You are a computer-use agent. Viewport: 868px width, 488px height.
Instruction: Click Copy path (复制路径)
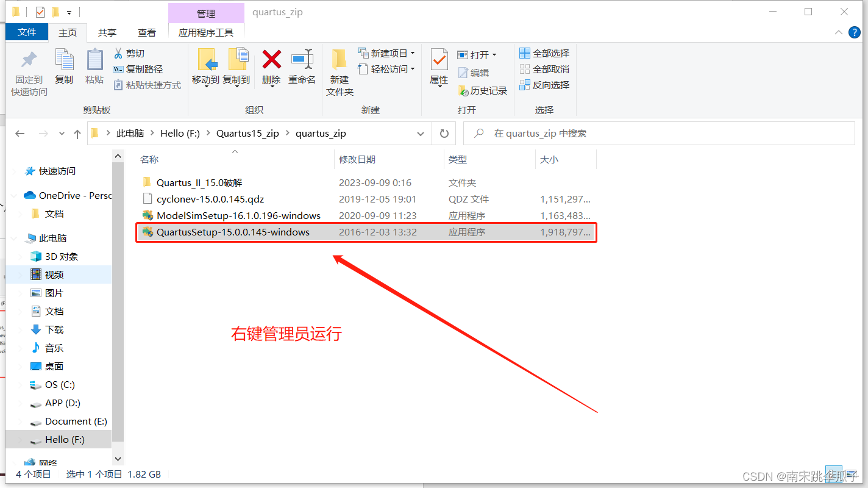(x=138, y=70)
